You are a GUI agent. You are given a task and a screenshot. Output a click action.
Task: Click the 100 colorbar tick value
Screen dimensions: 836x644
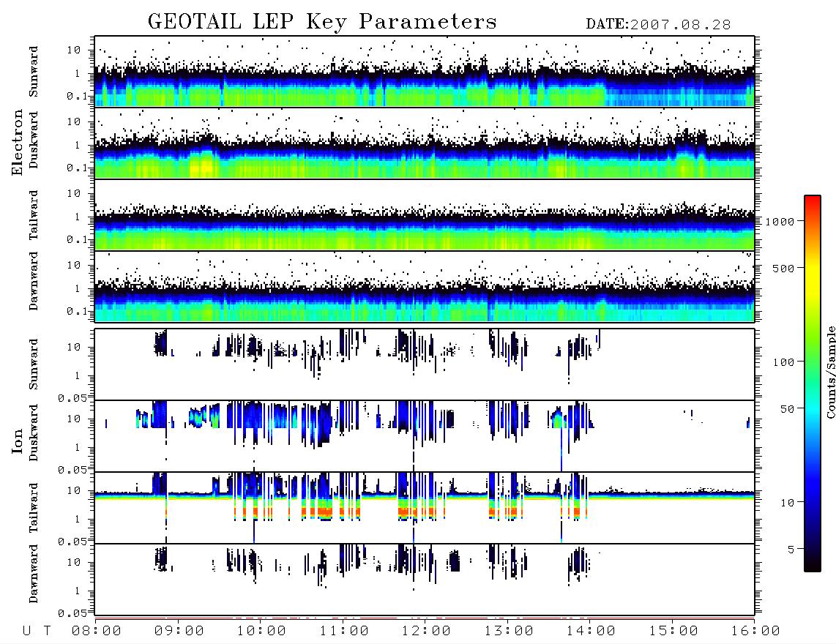pos(783,362)
